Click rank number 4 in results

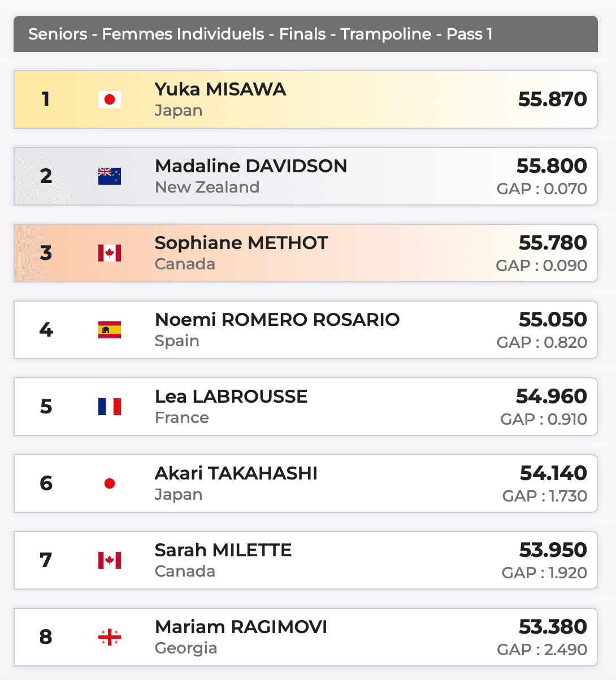click(46, 330)
